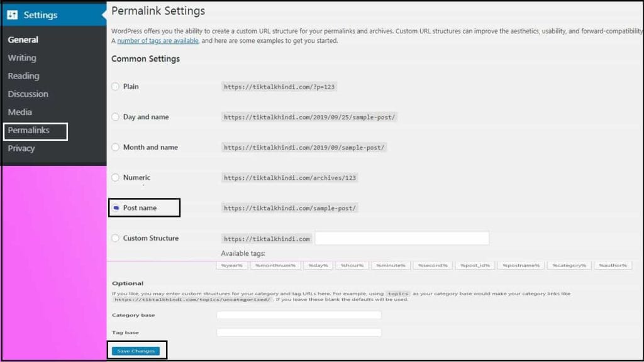The image size is (644, 362).
Task: Open Privacy settings in sidebar
Action: 21,149
